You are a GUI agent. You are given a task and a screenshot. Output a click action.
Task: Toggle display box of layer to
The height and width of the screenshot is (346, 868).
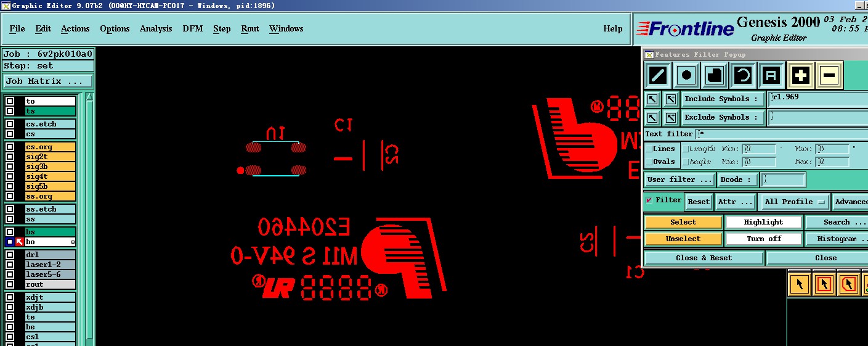10,101
